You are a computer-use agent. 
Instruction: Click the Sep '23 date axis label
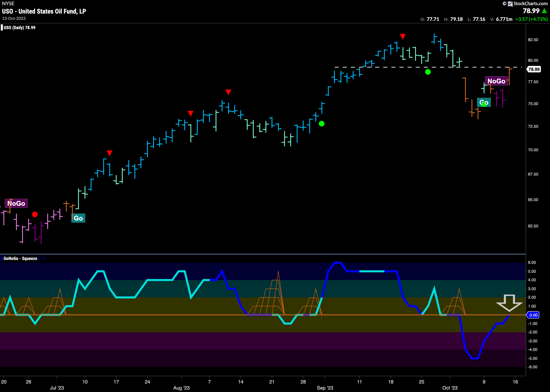pyautogui.click(x=325, y=388)
